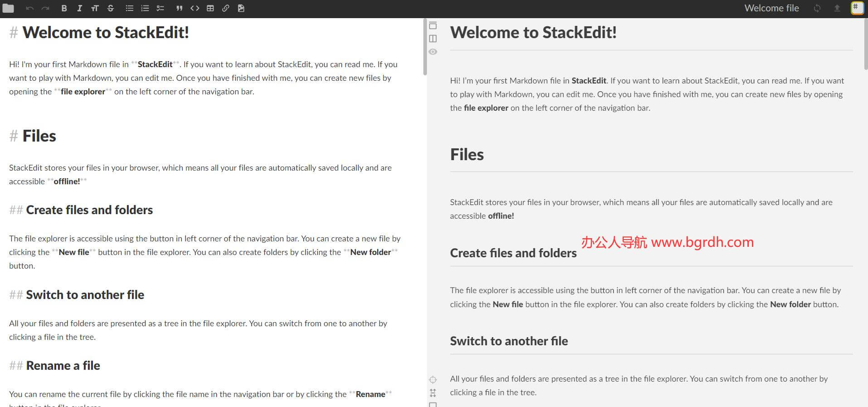Apply bold formatting
This screenshot has height=407, width=868.
64,8
